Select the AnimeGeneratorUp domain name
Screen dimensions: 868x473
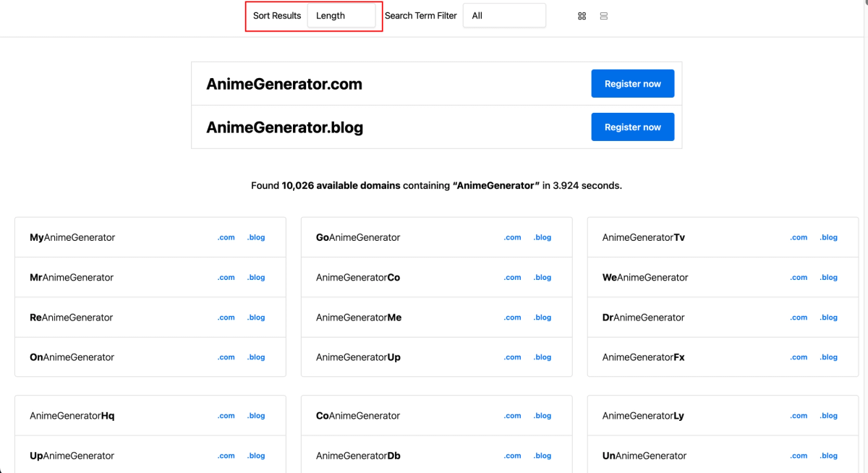[x=358, y=357]
